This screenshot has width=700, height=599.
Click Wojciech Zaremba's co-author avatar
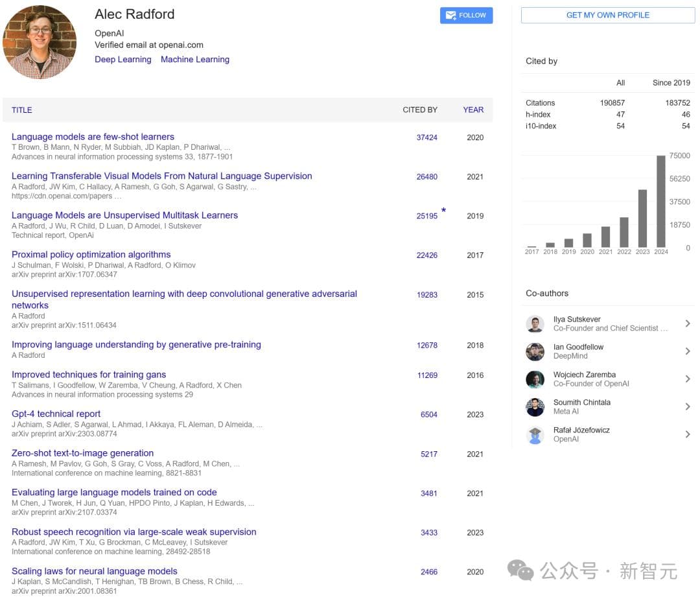[535, 379]
